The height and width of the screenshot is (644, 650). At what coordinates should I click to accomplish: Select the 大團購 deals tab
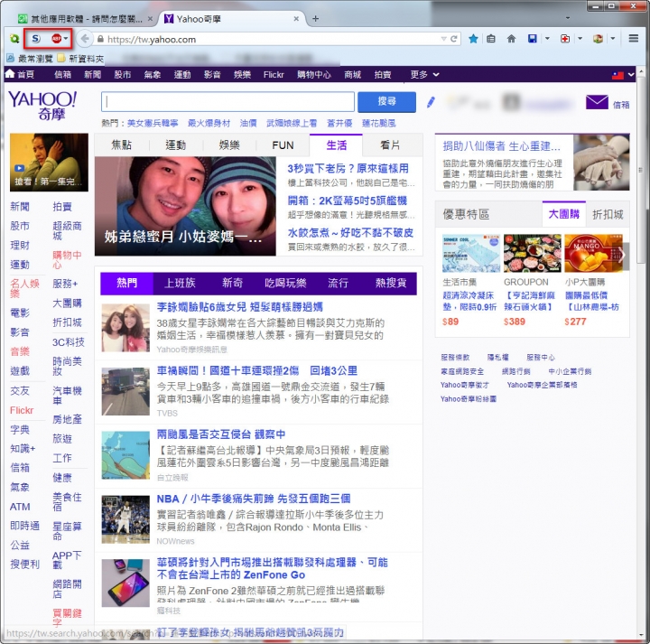click(563, 214)
